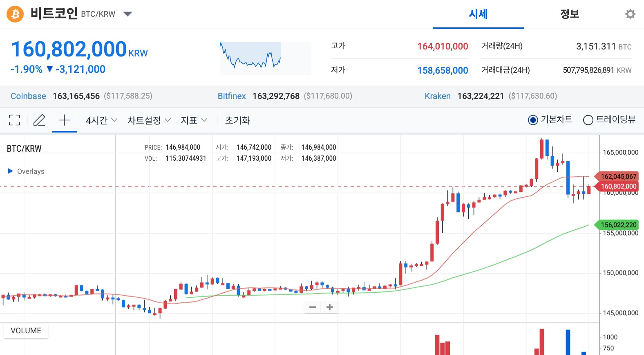
Task: Click the 저가 value 158,658,000
Action: (x=443, y=70)
